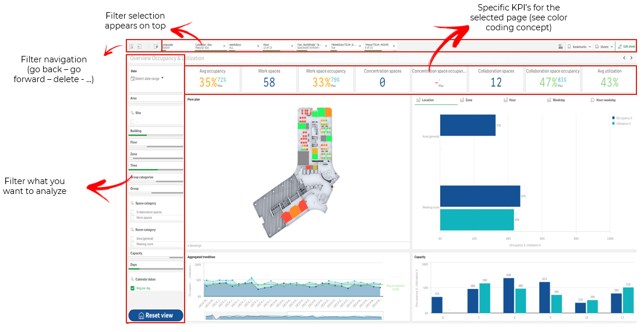Click the Area (general) 33% occupancy bar
The width and height of the screenshot is (644, 332).
pyautogui.click(x=468, y=125)
